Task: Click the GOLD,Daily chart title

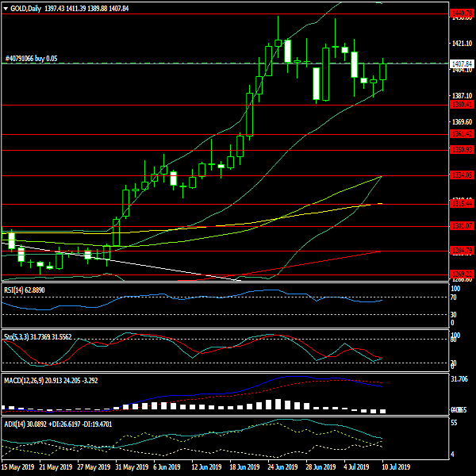Action: tap(27, 8)
